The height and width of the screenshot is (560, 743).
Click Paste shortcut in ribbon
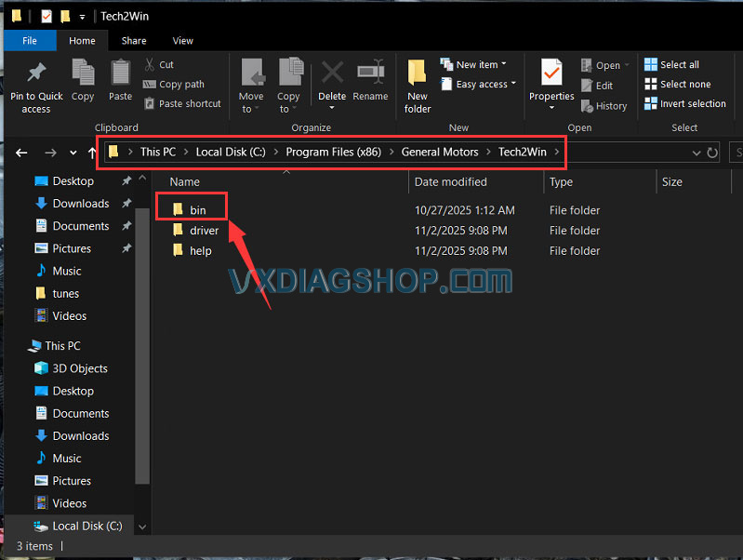pyautogui.click(x=182, y=104)
